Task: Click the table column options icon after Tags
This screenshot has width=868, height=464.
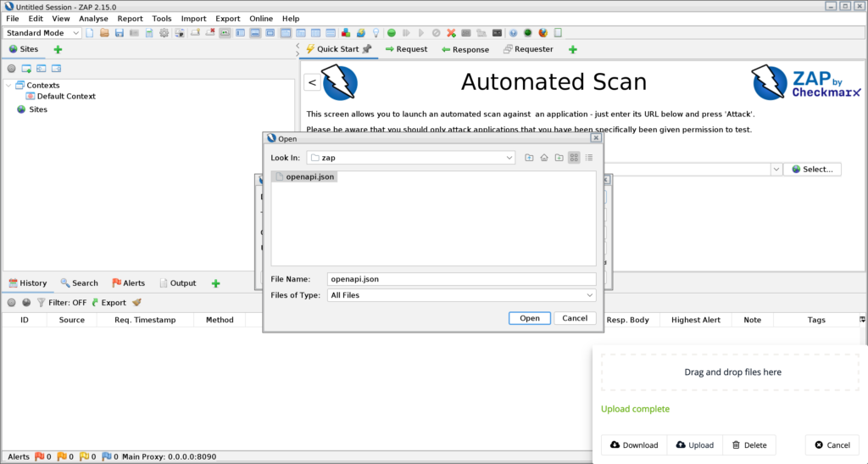Action: click(x=862, y=320)
